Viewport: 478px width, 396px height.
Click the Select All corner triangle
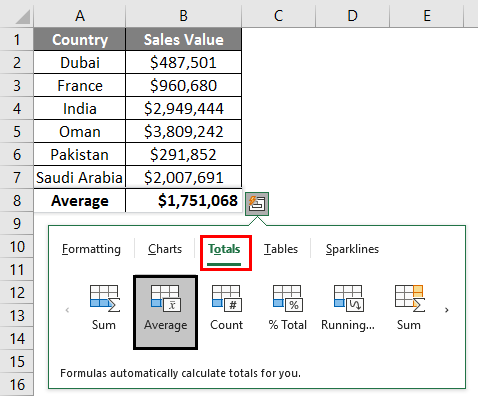pyautogui.click(x=23, y=17)
